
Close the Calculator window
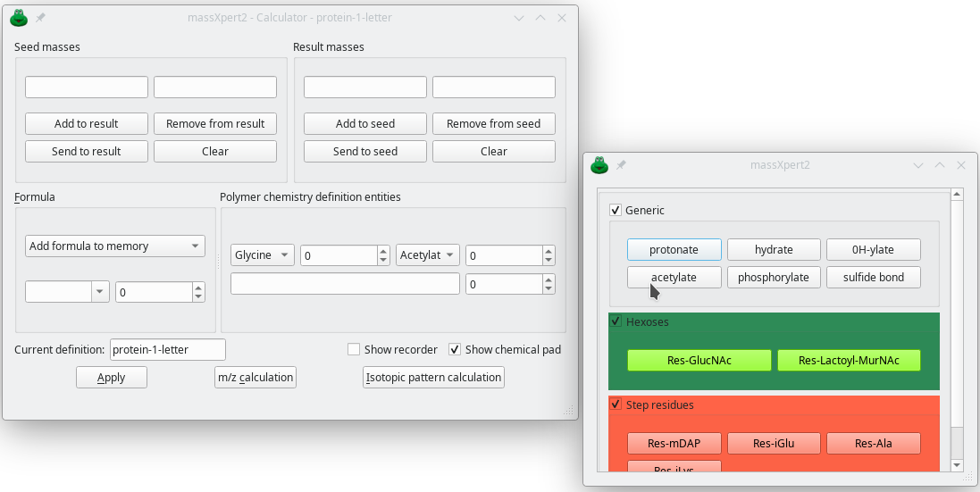click(x=562, y=18)
